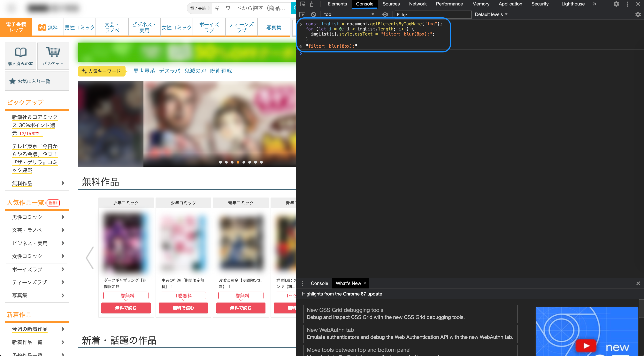Open the バスケット shopping cart
Screen dimensions: 644x356
53,56
